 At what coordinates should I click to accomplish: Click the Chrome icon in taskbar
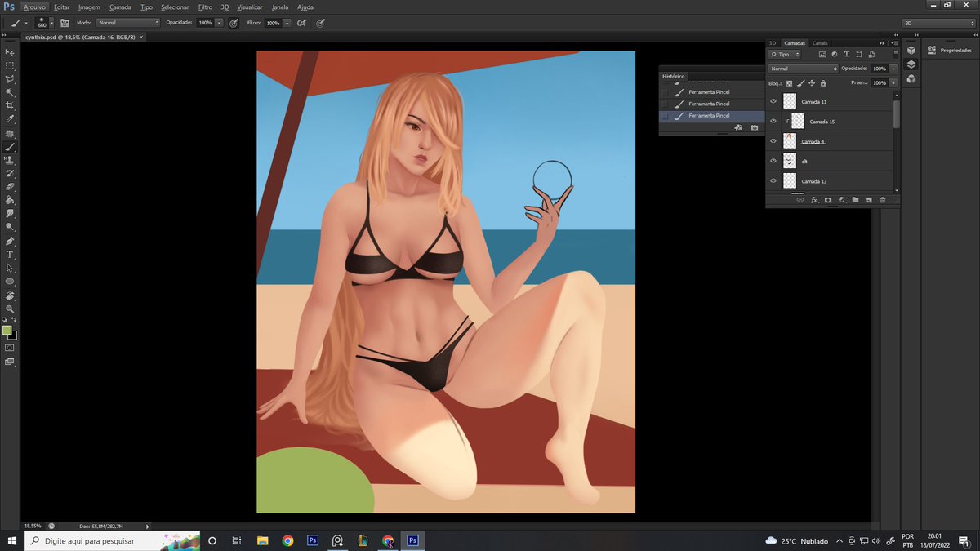click(287, 540)
